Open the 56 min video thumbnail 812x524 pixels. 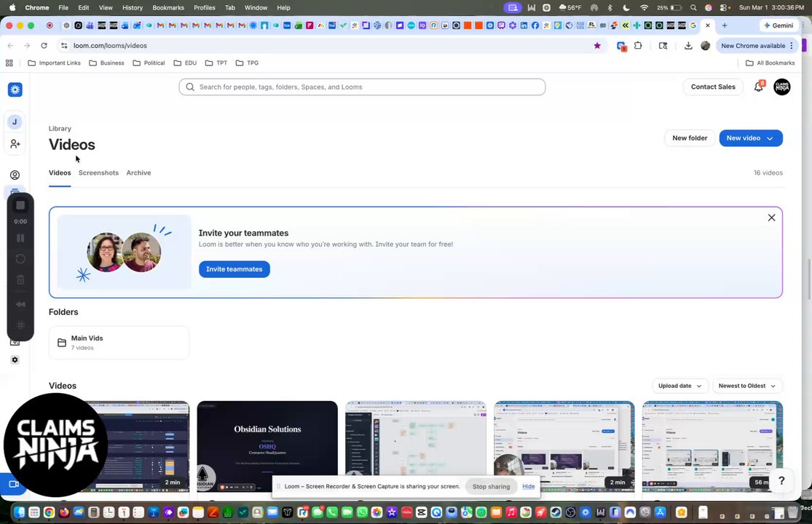[x=712, y=446]
